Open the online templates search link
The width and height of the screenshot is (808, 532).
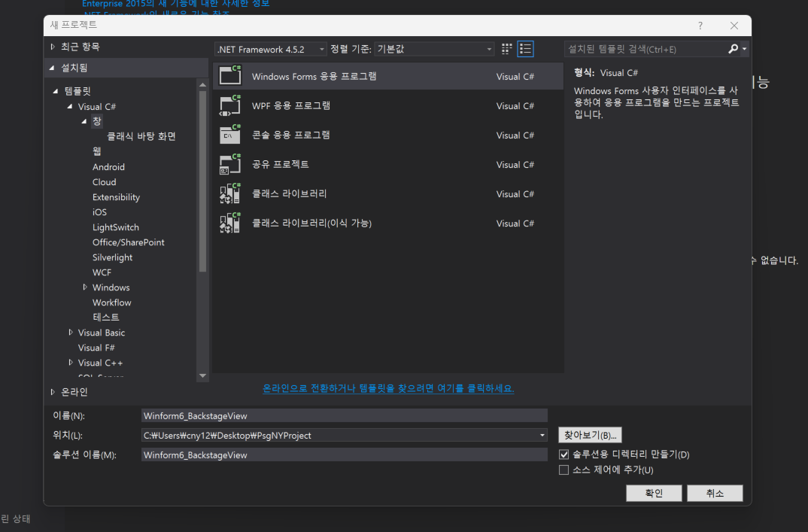(388, 388)
